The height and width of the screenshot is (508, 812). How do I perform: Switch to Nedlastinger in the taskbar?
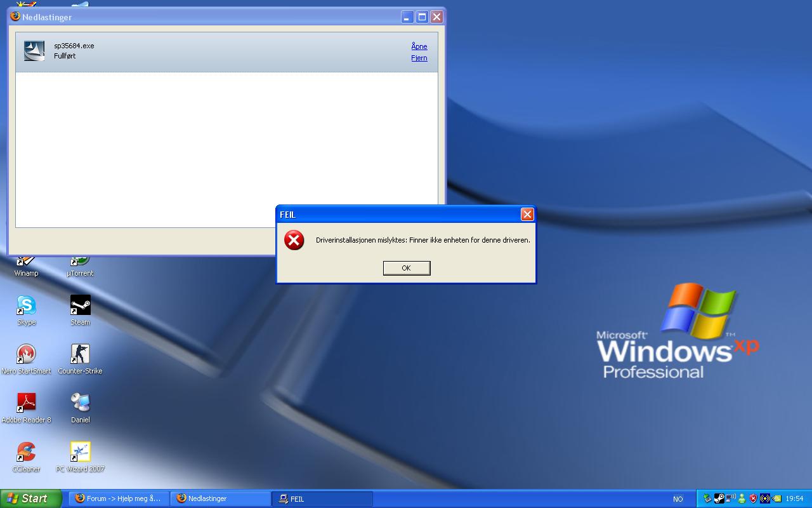220,499
